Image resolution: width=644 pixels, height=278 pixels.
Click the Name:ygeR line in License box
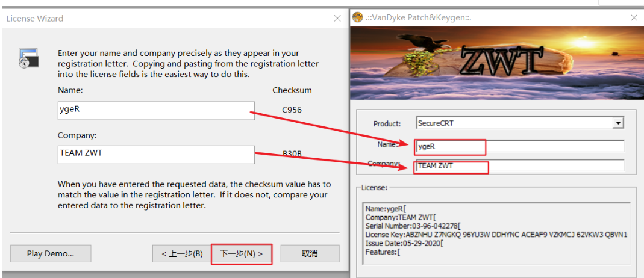pos(385,209)
